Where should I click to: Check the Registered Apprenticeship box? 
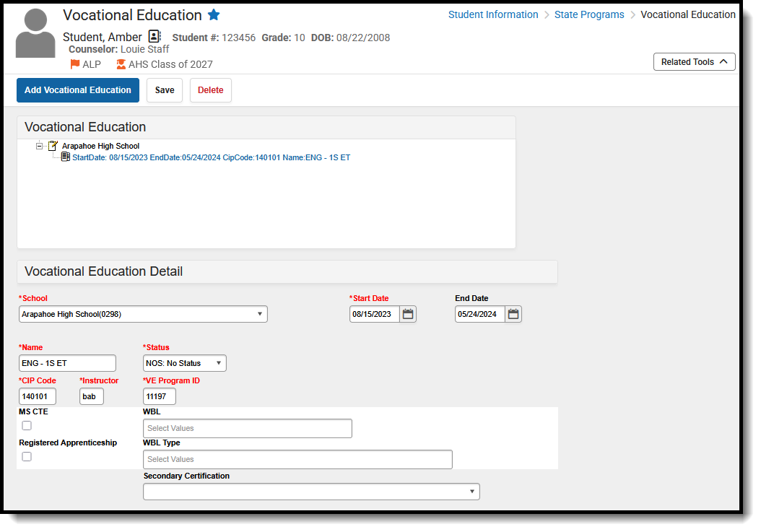(x=27, y=456)
